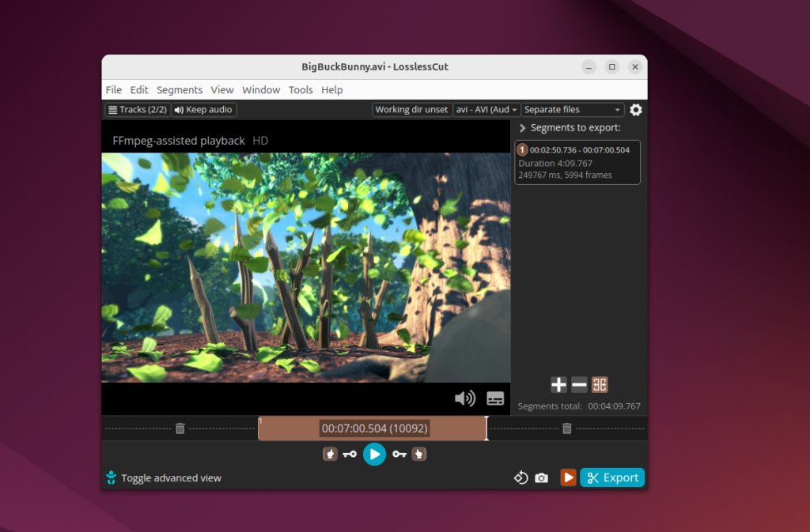Open the Tools menu

(x=301, y=90)
